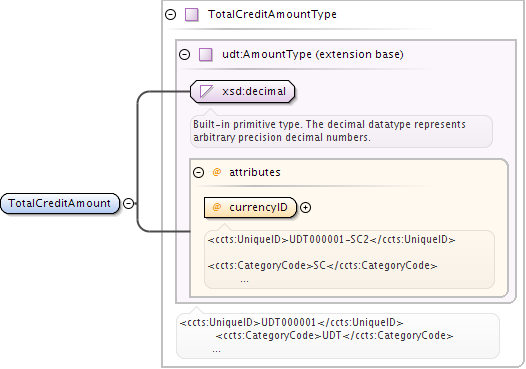Image resolution: width=526 pixels, height=369 pixels.
Task: Click the attributes heading label
Action: click(x=255, y=172)
